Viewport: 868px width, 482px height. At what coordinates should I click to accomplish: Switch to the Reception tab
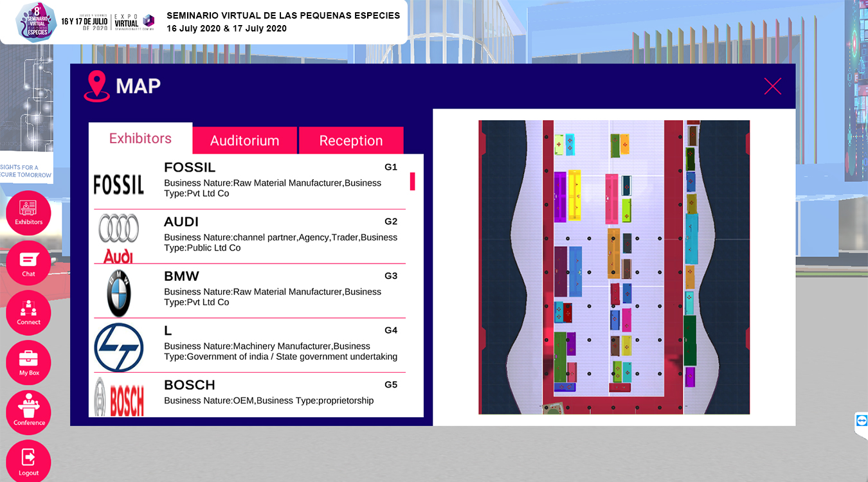[x=351, y=140]
